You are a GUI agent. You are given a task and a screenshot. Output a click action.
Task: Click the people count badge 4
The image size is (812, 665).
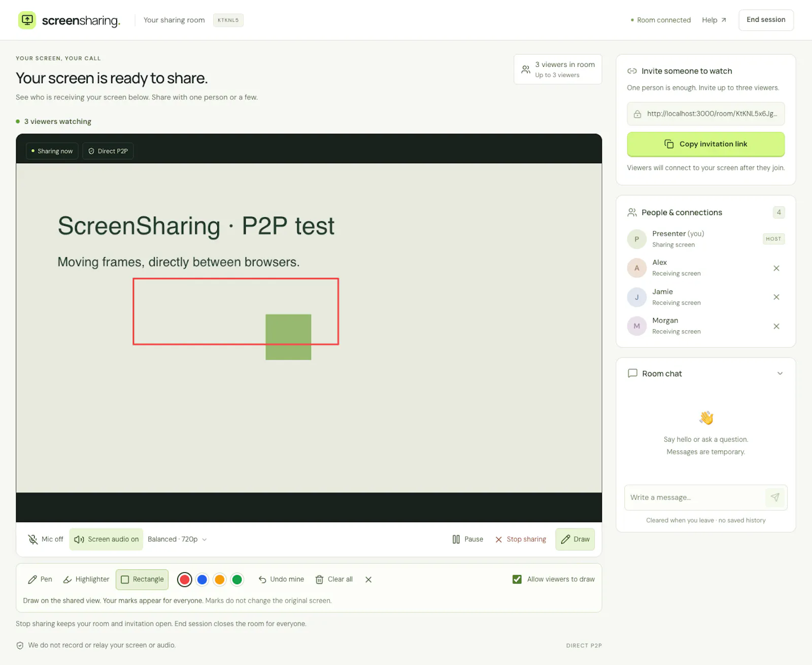(x=779, y=213)
